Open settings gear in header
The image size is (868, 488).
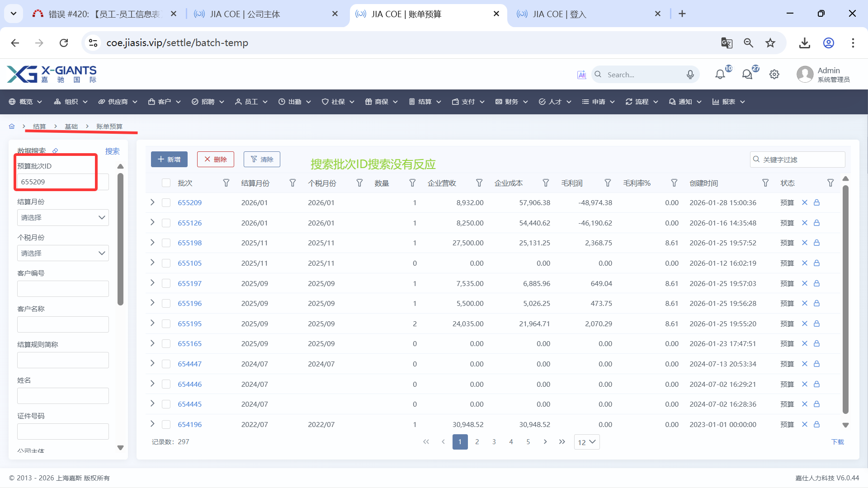774,75
